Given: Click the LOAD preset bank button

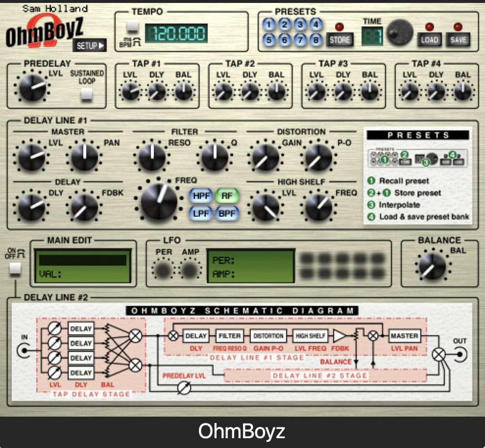Looking at the screenshot, I should click(x=429, y=40).
